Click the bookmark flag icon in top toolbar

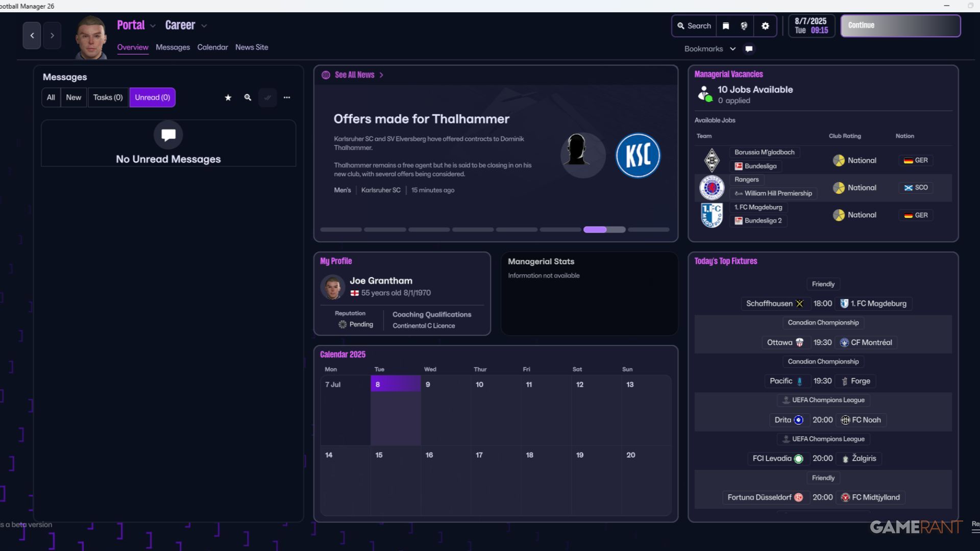click(726, 26)
